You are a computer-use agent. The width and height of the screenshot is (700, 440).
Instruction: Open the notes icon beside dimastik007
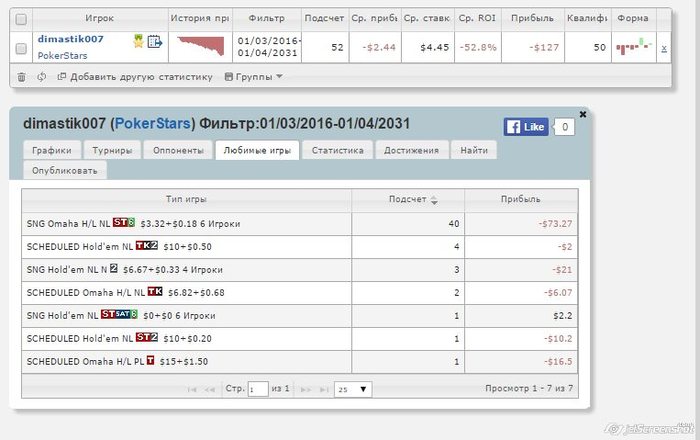tap(154, 42)
